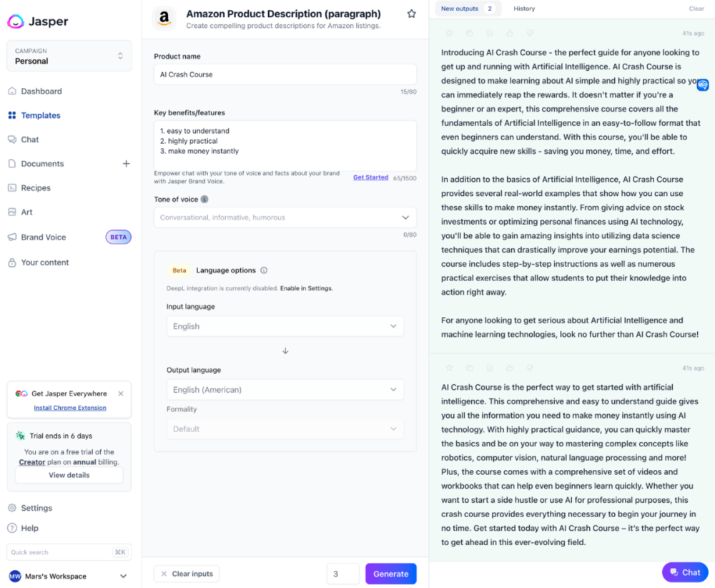Screen dimensions: 715x588
Task: Click the Clear inputs button
Action: 187,574
